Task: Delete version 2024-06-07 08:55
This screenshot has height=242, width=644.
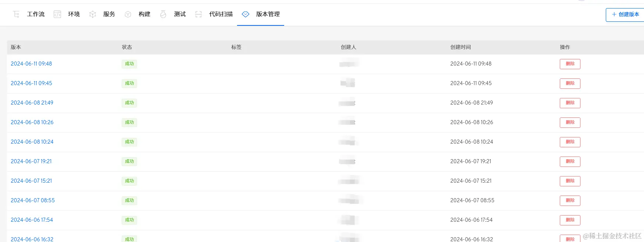Action: [x=570, y=201]
